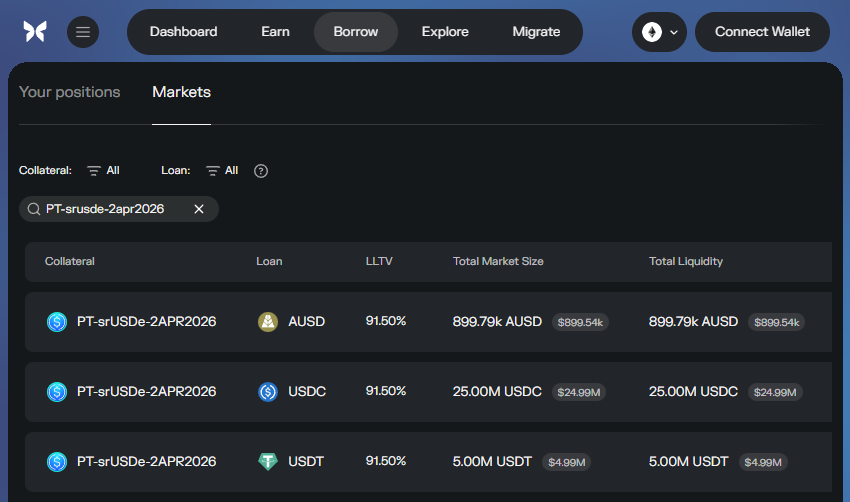Sort by the Loan column header
The width and height of the screenshot is (850, 502).
(269, 261)
